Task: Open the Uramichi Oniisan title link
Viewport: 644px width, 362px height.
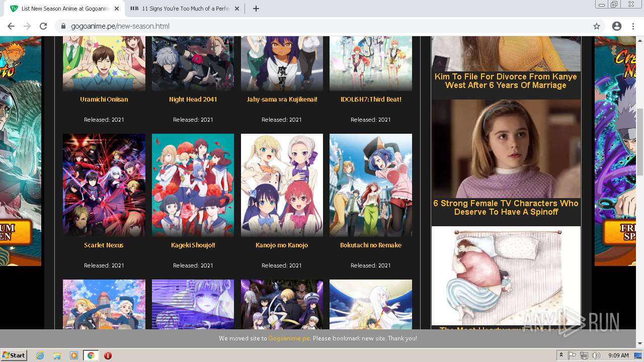Action: pyautogui.click(x=104, y=100)
